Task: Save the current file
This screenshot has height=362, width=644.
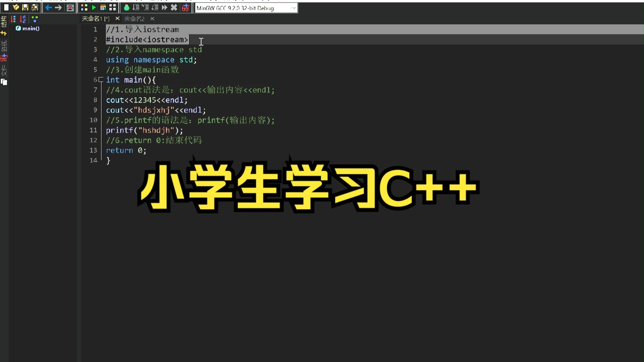Action: pos(25,7)
